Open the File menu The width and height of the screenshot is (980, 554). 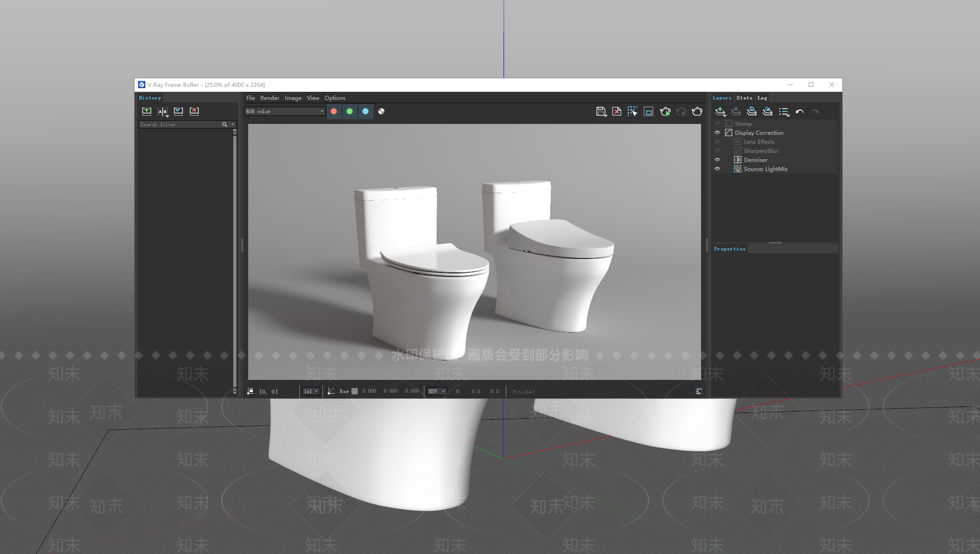pyautogui.click(x=251, y=98)
